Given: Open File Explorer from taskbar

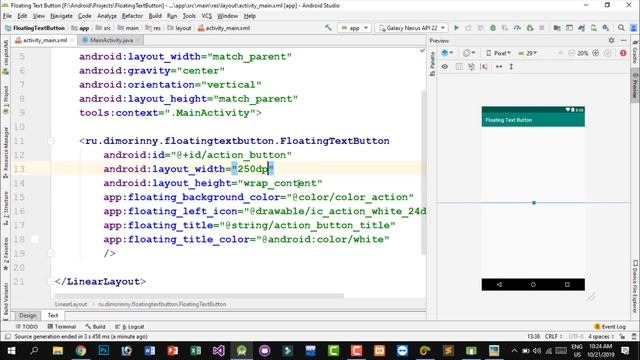Looking at the screenshot, I should pos(58,351).
